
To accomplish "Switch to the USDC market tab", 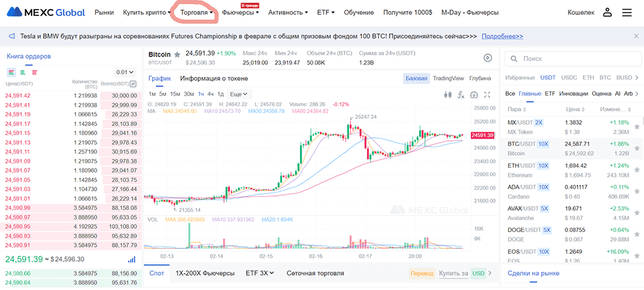I will point(569,78).
